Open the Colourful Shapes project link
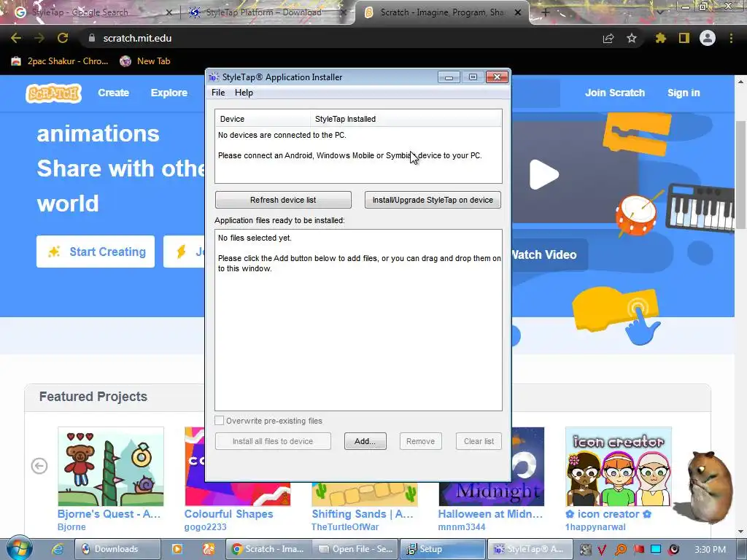The height and width of the screenshot is (560, 747). 228,514
